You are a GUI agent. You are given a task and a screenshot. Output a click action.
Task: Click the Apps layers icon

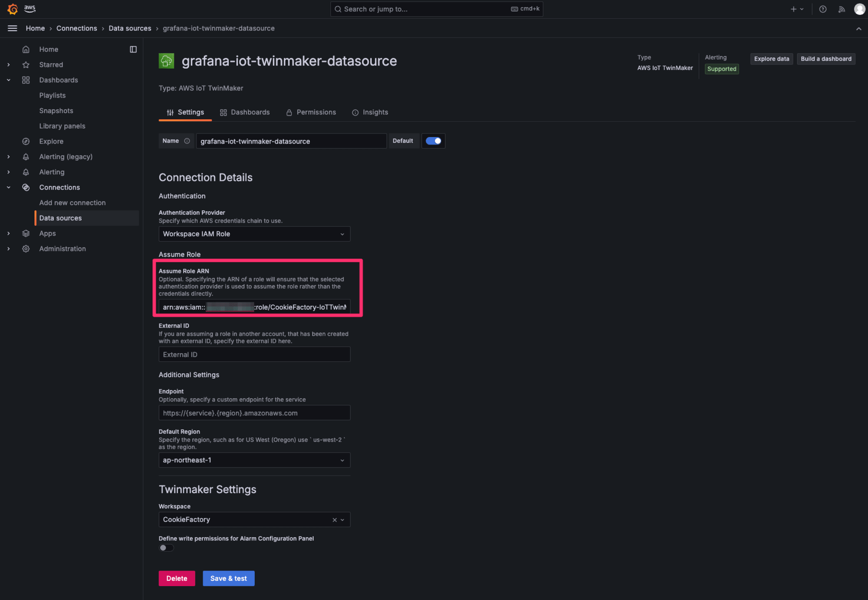click(x=26, y=233)
